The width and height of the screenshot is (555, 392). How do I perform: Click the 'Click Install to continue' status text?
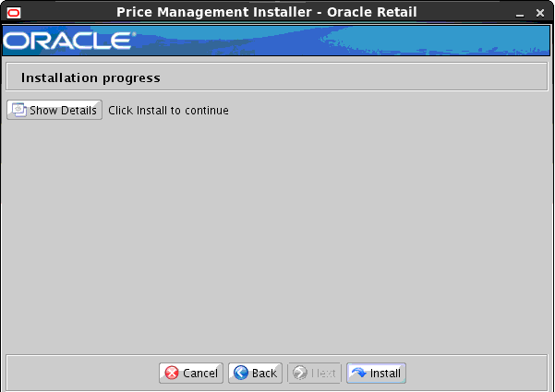(168, 111)
